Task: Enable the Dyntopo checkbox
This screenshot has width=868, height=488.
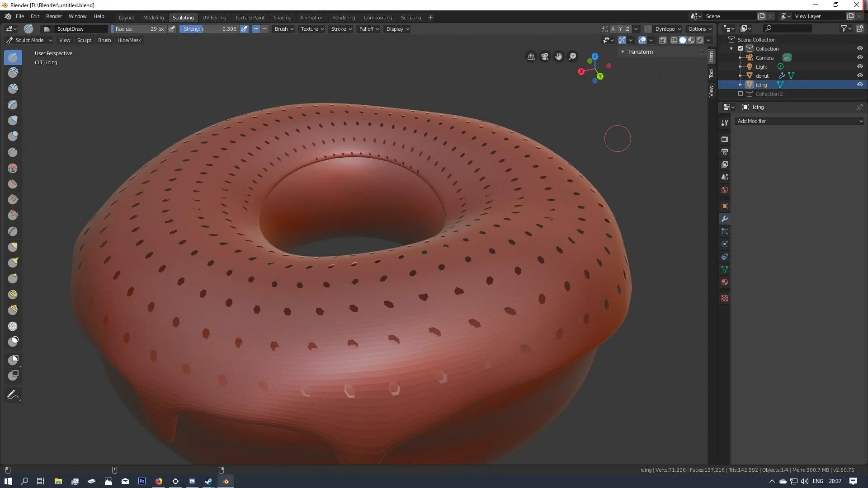Action: 648,29
